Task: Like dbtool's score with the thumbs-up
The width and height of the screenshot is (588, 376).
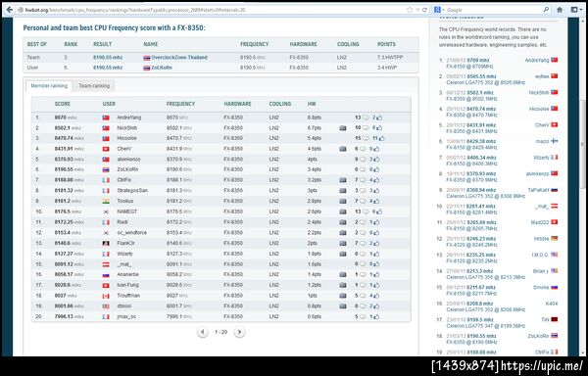Action: (x=376, y=306)
